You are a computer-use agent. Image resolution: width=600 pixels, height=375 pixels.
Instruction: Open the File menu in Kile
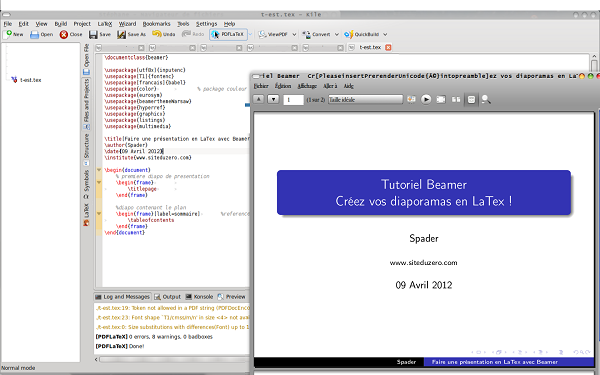(x=8, y=24)
